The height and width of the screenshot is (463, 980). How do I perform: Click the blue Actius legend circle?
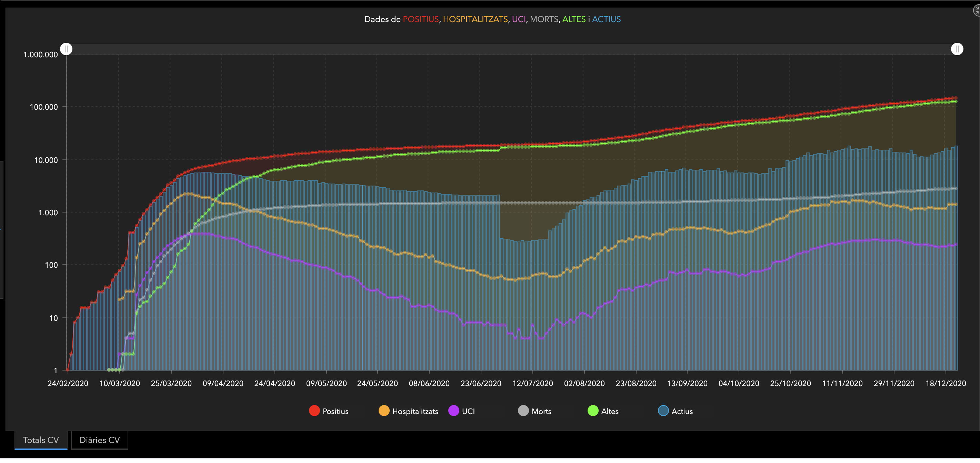[663, 411]
